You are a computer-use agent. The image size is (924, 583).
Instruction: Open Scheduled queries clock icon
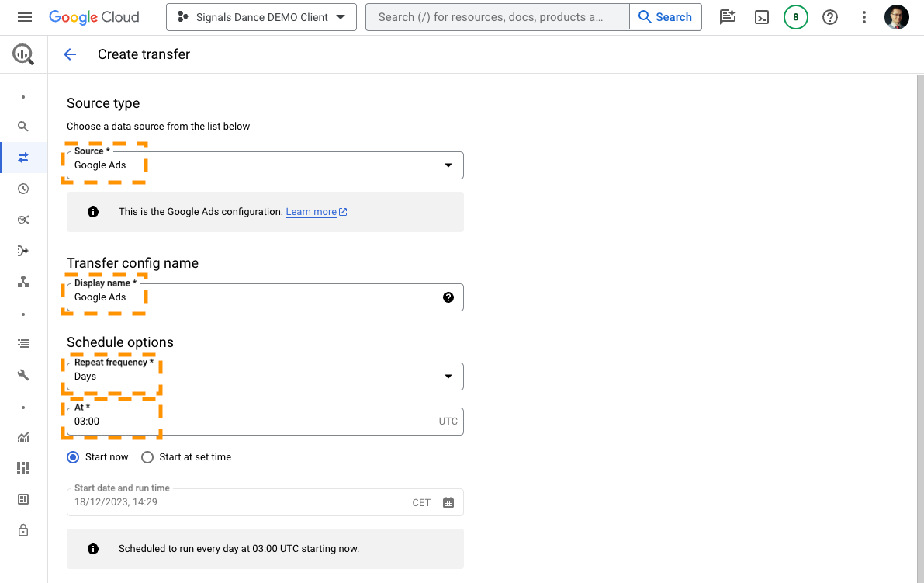click(23, 189)
